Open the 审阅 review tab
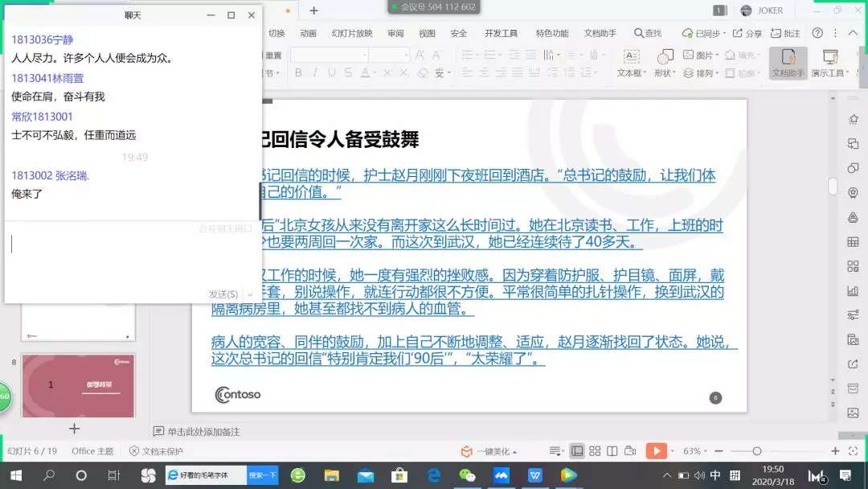This screenshot has height=489, width=868. [395, 34]
